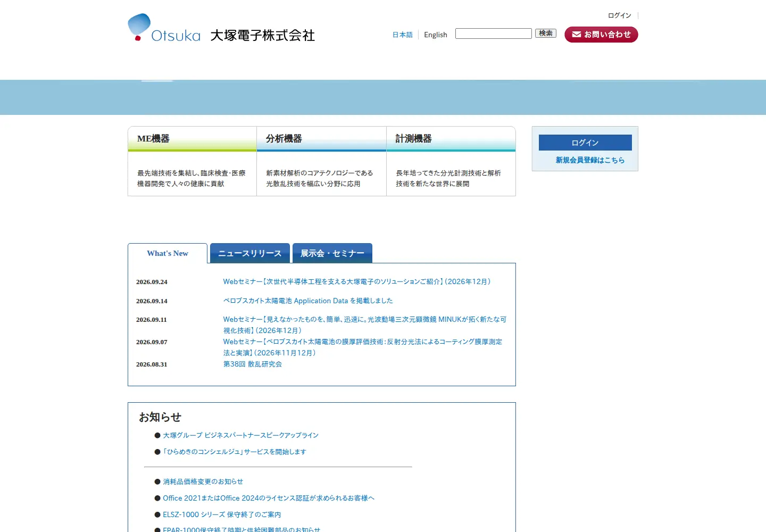Open 新規会員登録はこちら registration link

coord(590,160)
